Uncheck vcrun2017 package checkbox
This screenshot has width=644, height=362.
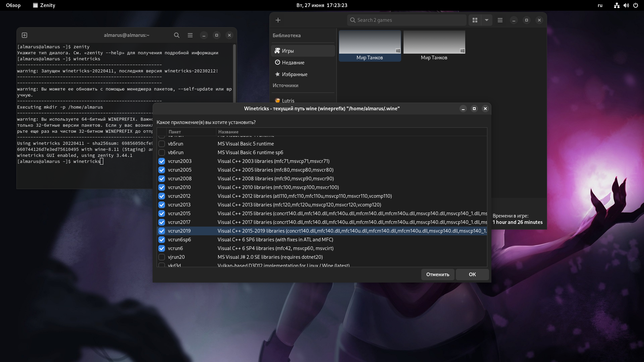pyautogui.click(x=162, y=222)
